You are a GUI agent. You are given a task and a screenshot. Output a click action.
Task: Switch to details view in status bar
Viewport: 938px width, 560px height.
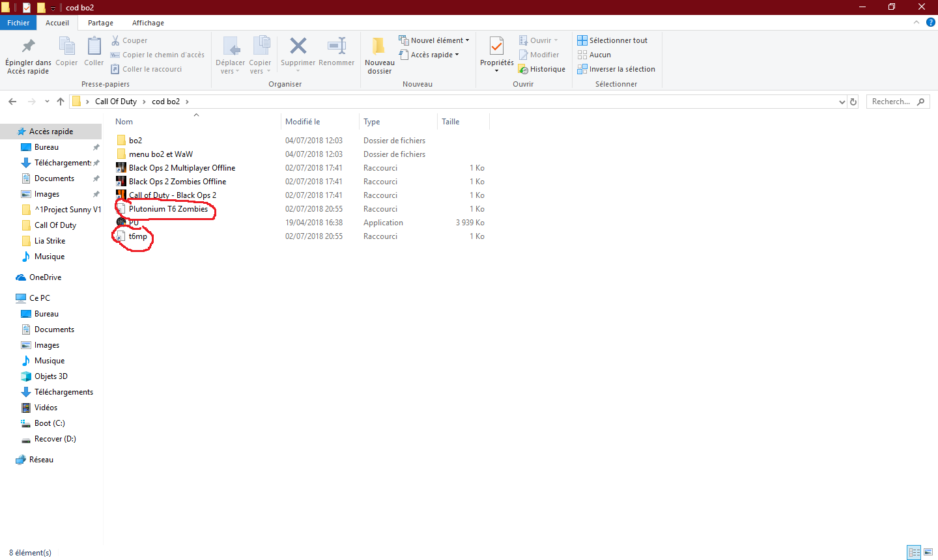pos(914,552)
